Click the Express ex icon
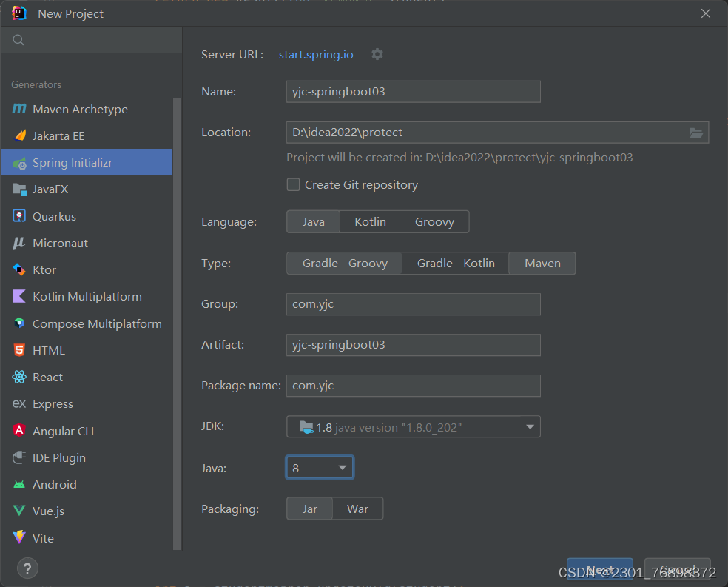This screenshot has width=728, height=587. tap(19, 403)
